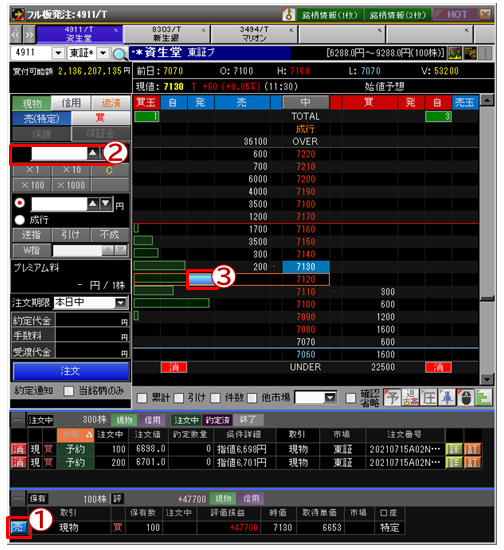Click the blue 売 sell button in holdings row
Viewport: 504px width, 550px height.
(x=18, y=527)
